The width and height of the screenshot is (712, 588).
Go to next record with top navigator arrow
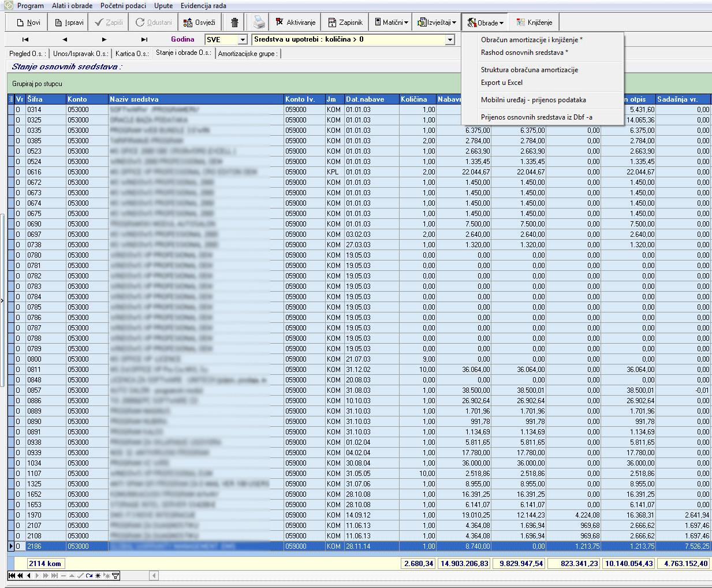coord(104,39)
